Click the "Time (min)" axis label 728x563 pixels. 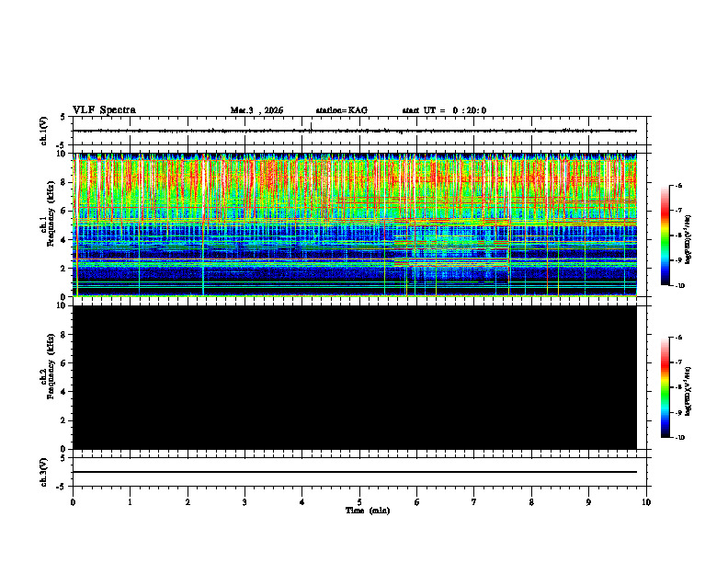pyautogui.click(x=368, y=511)
